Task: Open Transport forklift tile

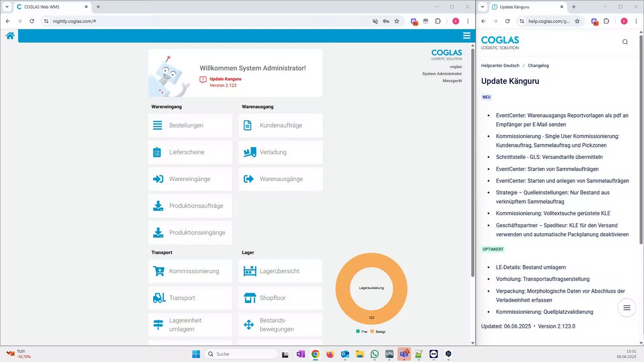Action: tap(190, 298)
